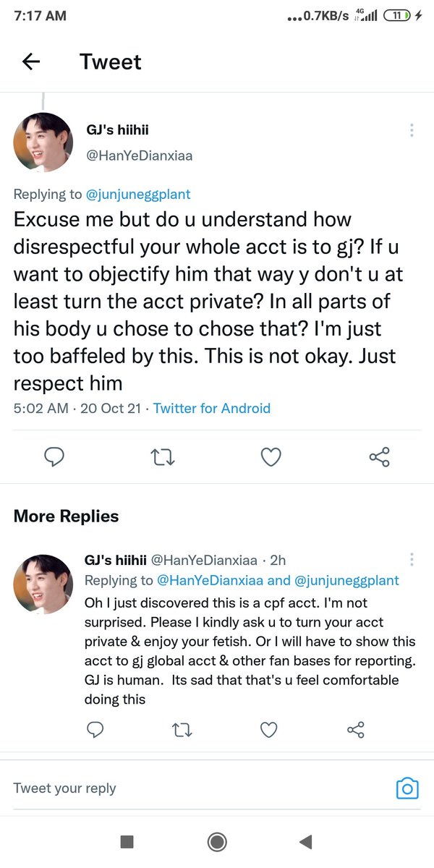Open the main tweet author's profile picture
434x868 pixels.
43,142
